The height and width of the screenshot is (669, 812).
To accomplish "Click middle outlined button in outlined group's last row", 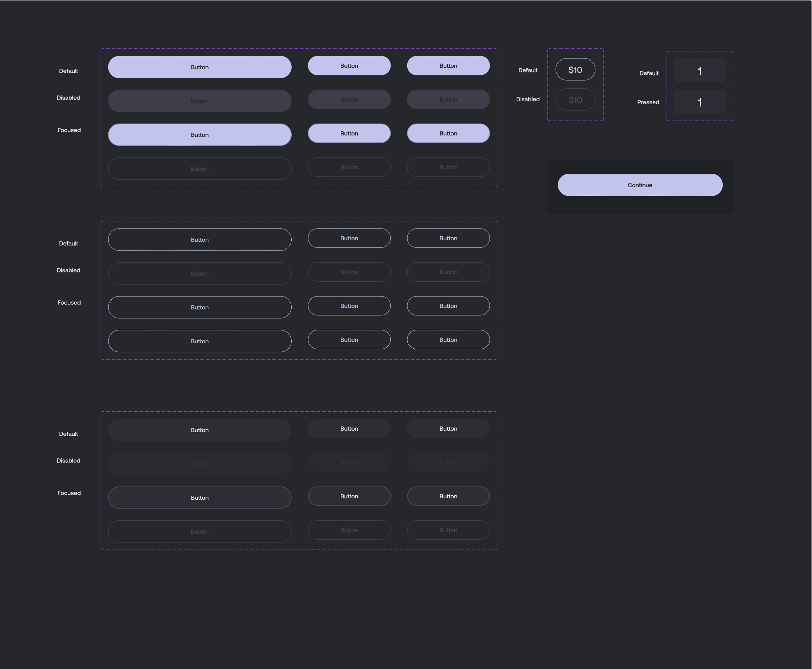I will 349,340.
